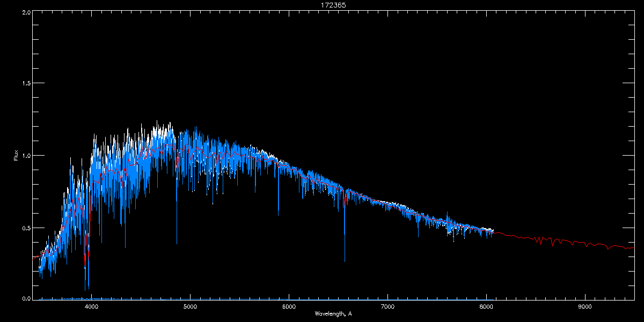Click the 0.0 flux tick label
The width and height of the screenshot is (644, 322).
coord(25,298)
